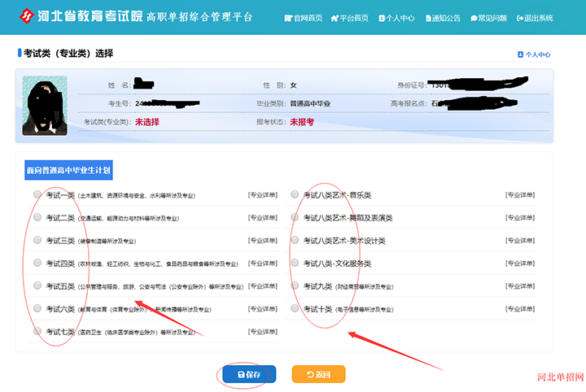Select the 考试七类 radio button
Screen dimensions: 586x392
[37, 331]
